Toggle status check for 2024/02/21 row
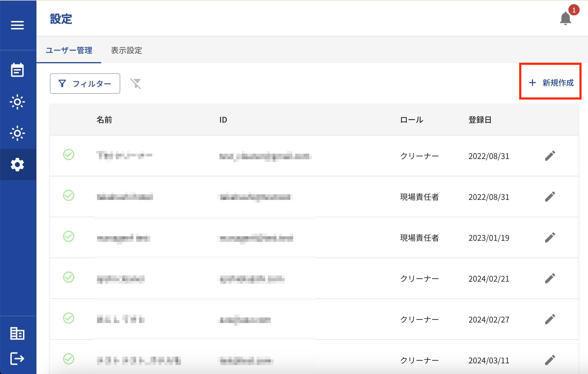The image size is (588, 374). [69, 277]
